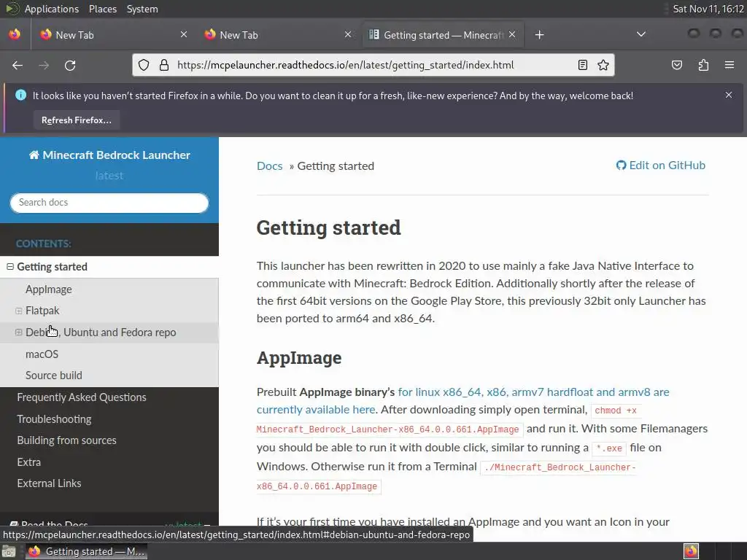List all tabs with the chevron button
The width and height of the screenshot is (747, 560).
tap(641, 34)
